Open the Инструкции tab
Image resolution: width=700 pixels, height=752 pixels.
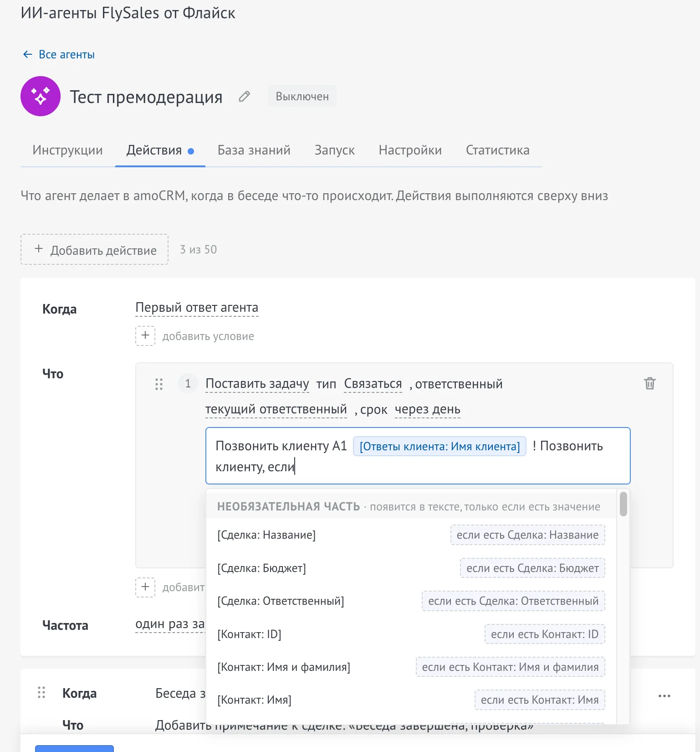point(68,150)
